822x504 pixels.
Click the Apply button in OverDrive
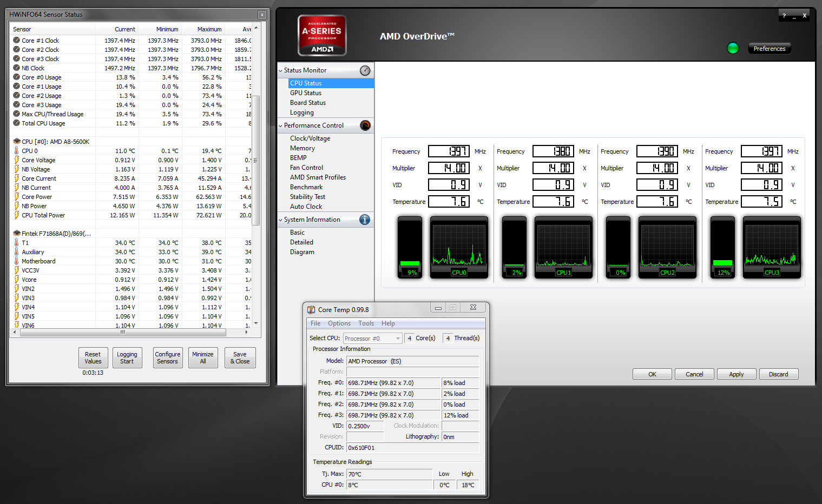[x=736, y=374]
